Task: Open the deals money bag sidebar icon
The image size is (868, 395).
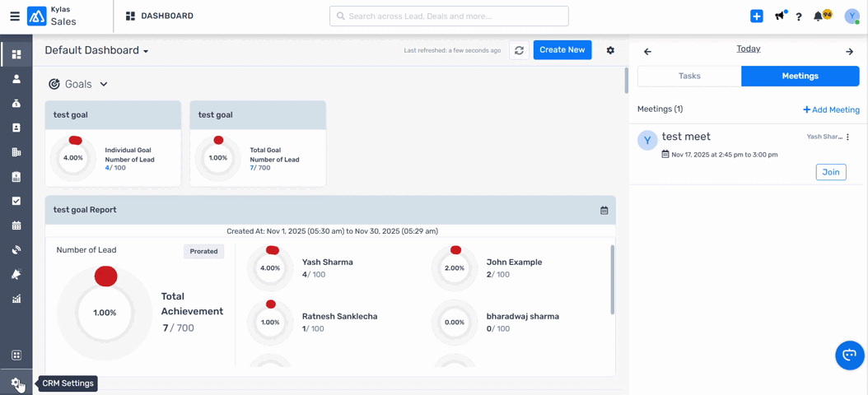Action: coord(16,104)
